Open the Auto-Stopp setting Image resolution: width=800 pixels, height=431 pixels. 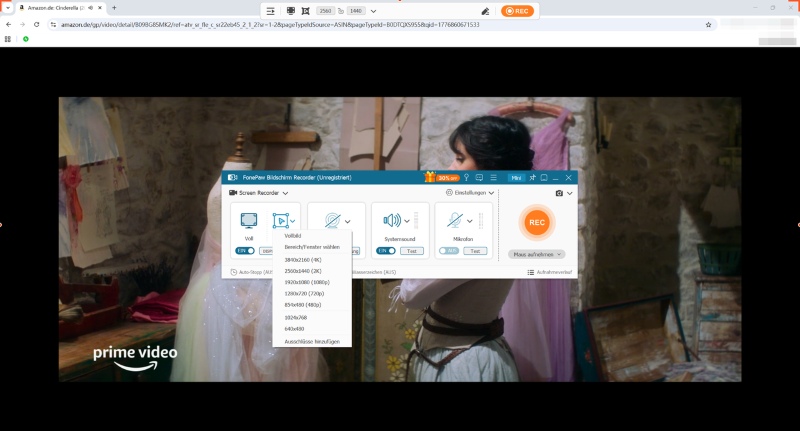pyautogui.click(x=252, y=272)
